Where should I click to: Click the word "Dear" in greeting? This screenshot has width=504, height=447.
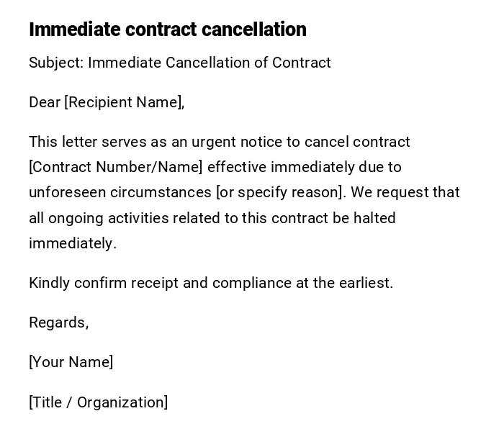tap(45, 102)
